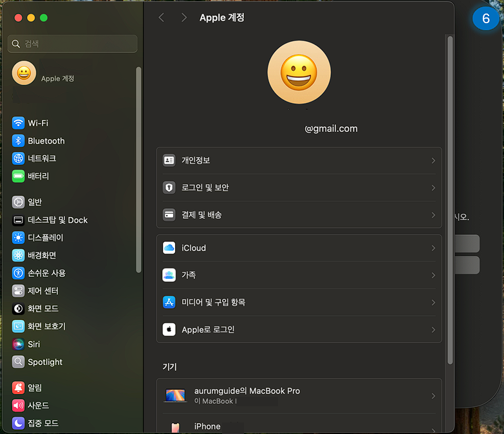
Task: Click the 제어 센터 icon
Action: pos(18,291)
